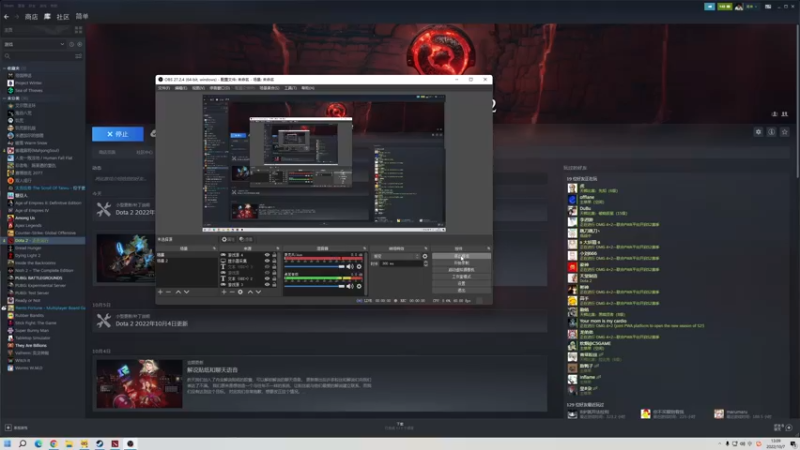The width and height of the screenshot is (800, 450).
Task: Mute the second audio mixer channel
Action: (x=349, y=286)
